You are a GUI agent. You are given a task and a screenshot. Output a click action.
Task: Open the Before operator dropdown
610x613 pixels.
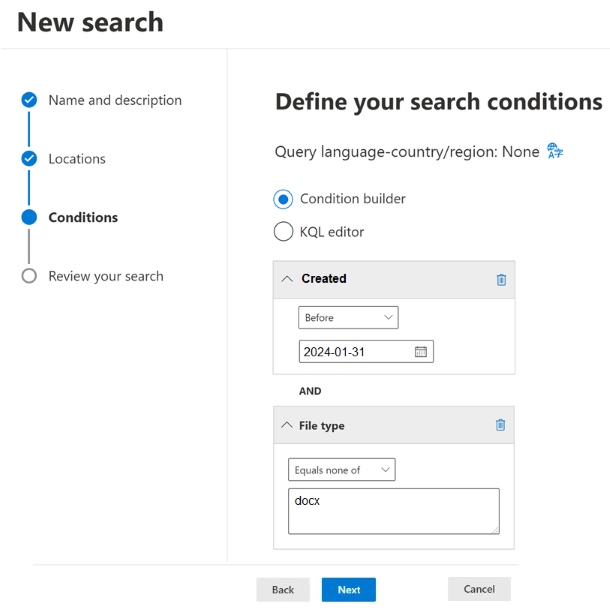348,318
